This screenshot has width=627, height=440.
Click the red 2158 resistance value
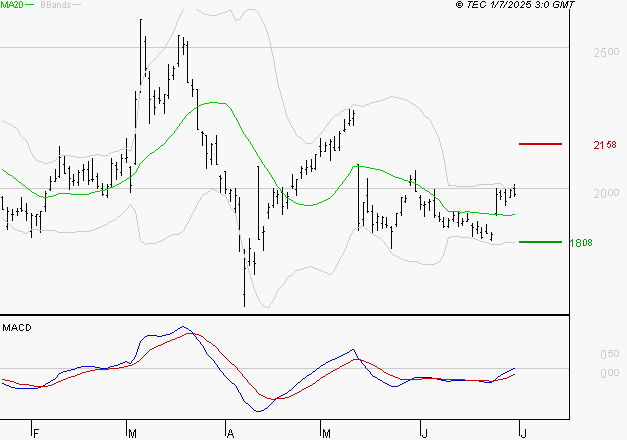click(605, 145)
